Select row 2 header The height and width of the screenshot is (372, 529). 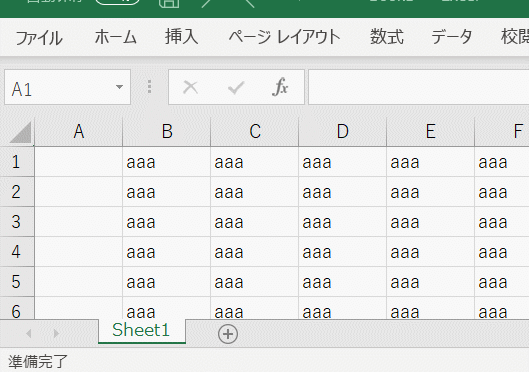coord(17,192)
